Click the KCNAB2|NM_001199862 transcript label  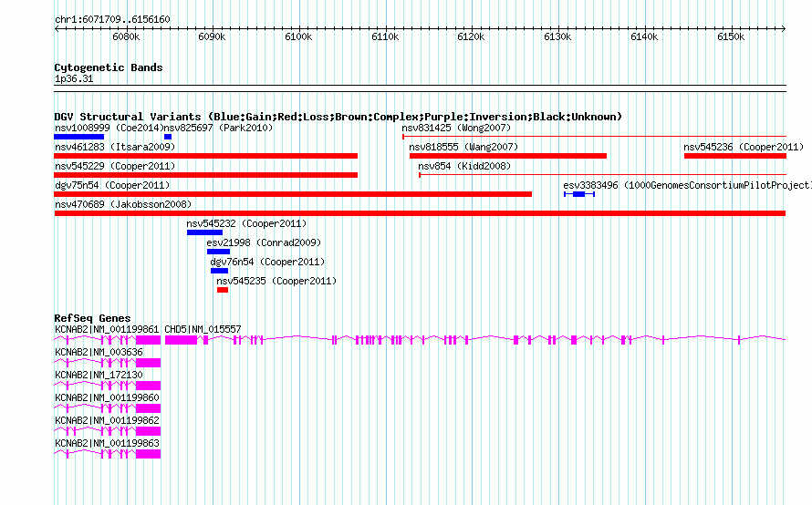coord(107,420)
